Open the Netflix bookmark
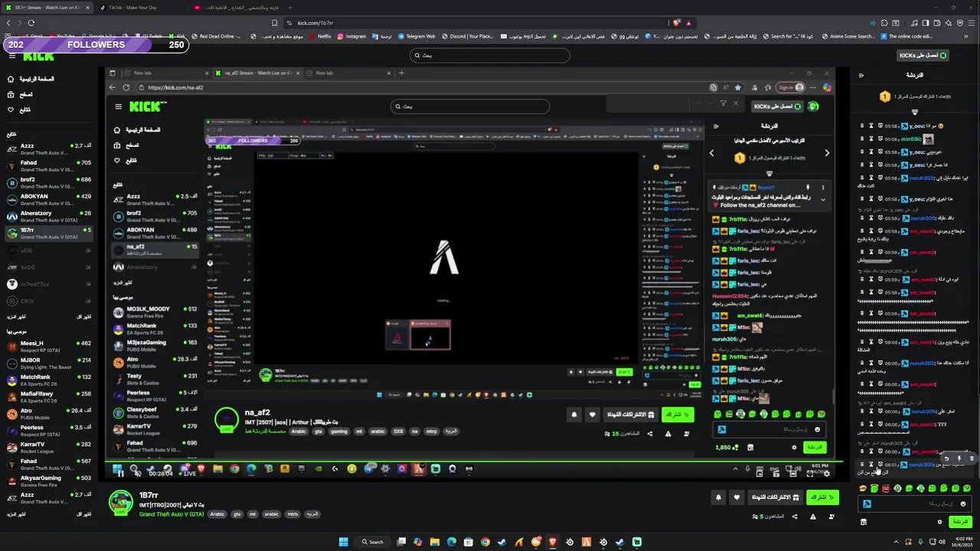The width and height of the screenshot is (980, 551). click(x=320, y=36)
